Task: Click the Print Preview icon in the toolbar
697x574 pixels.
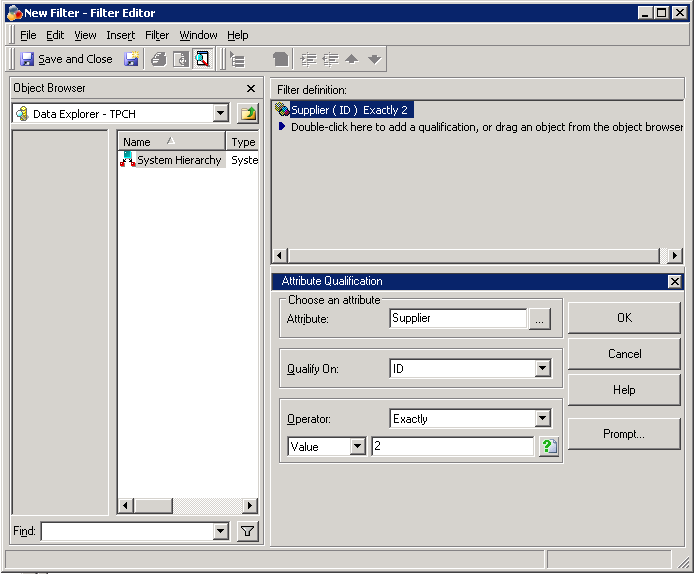Action: [180, 59]
